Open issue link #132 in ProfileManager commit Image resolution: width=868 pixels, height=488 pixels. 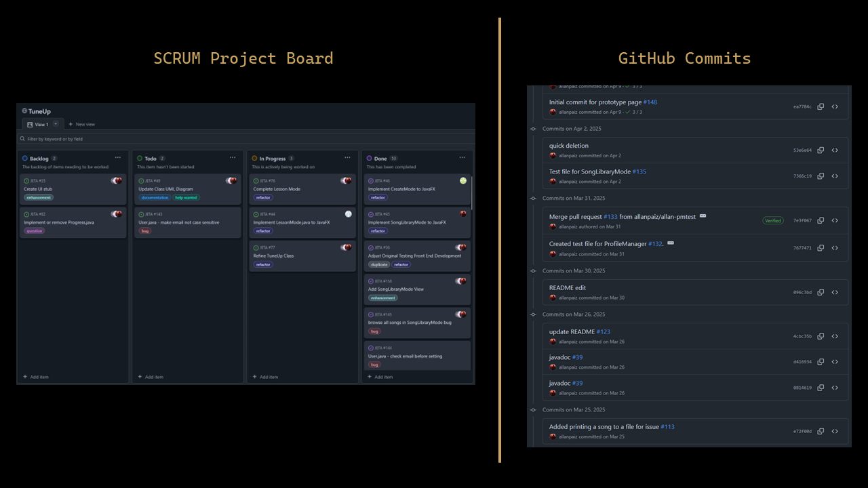point(655,244)
